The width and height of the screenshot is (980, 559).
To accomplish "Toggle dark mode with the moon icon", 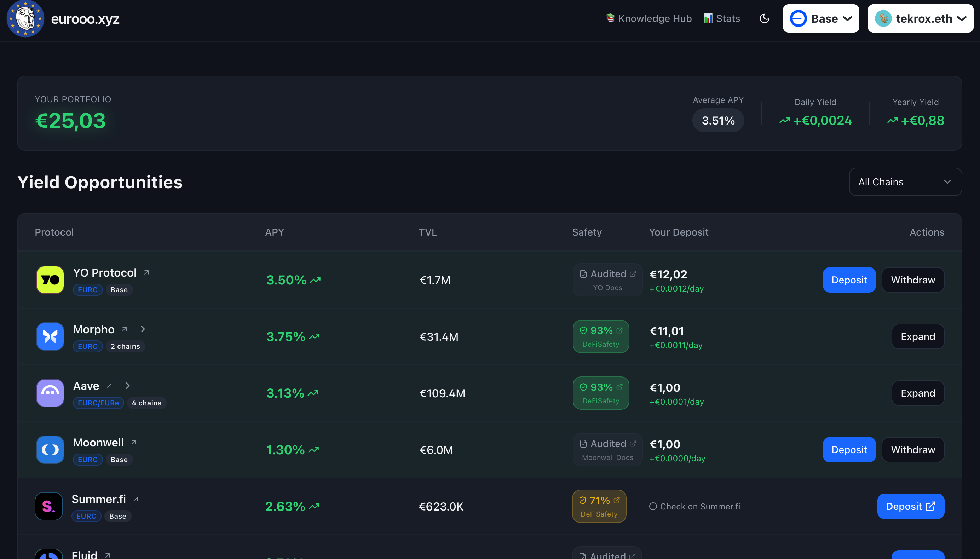I will 764,18.
